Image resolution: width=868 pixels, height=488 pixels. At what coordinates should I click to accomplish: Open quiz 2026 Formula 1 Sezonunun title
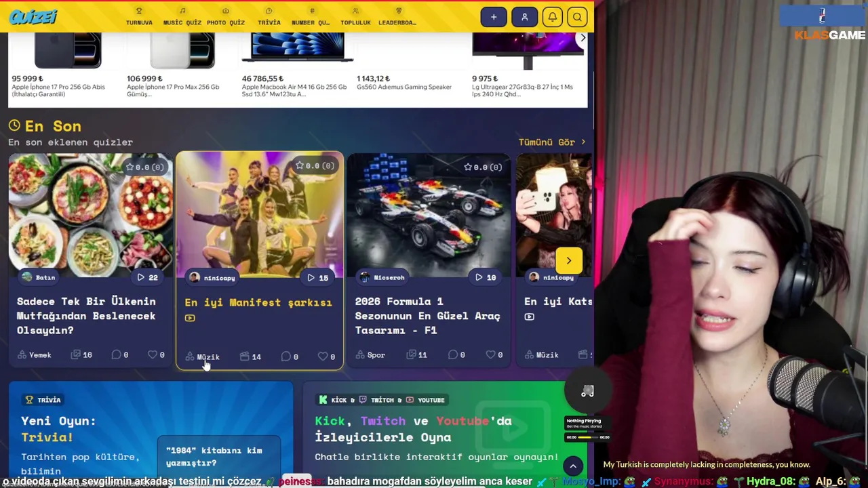(427, 316)
